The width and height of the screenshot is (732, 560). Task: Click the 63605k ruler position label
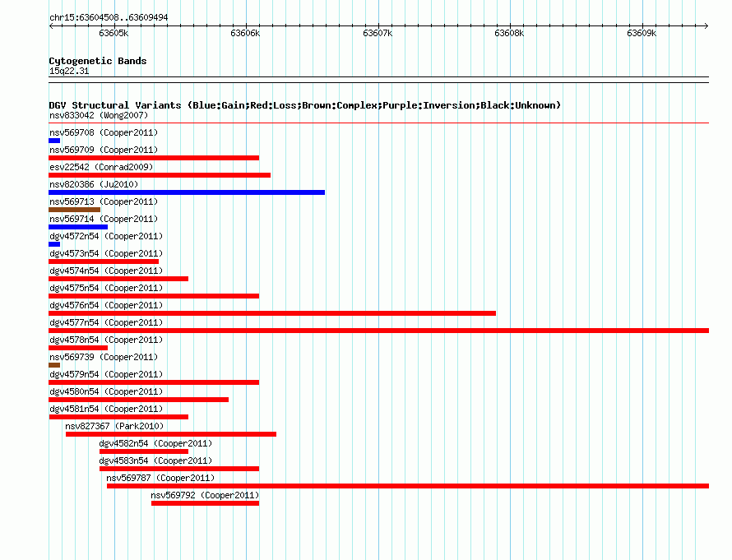tap(114, 33)
